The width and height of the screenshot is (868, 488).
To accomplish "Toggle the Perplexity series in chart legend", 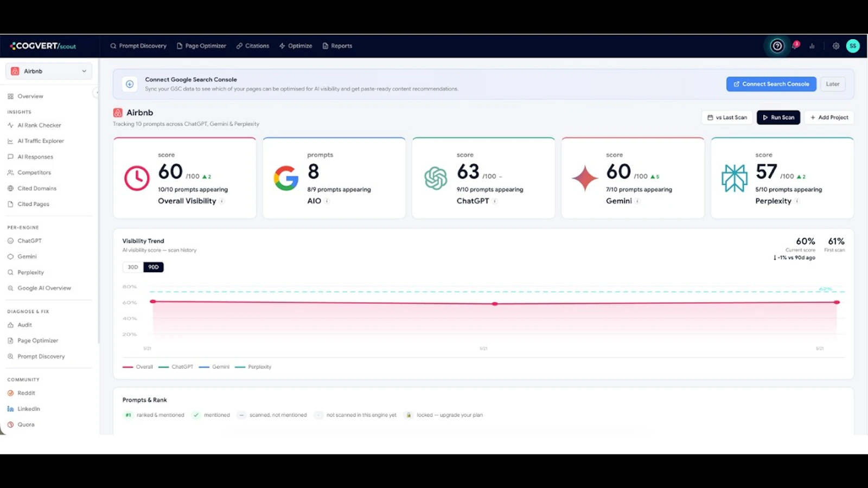I will pyautogui.click(x=253, y=367).
